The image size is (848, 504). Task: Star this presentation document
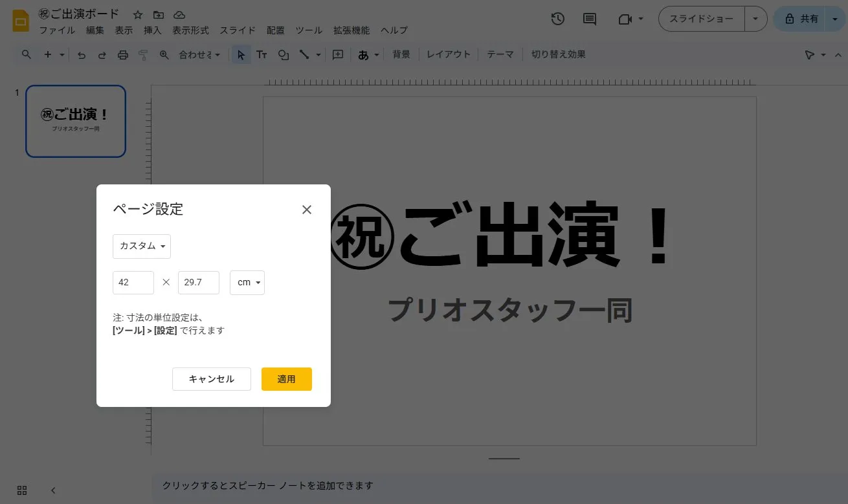click(137, 14)
